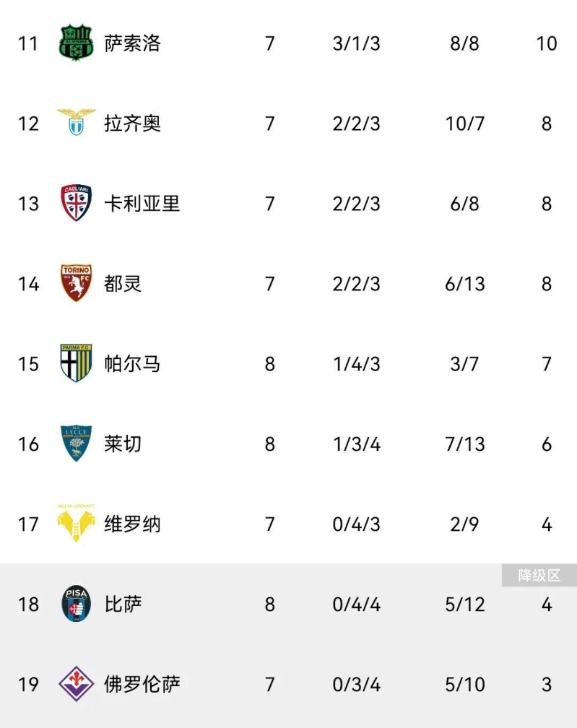Click the 降级区 relegation zone label
Viewport: 577px width, 728px height.
tap(539, 575)
